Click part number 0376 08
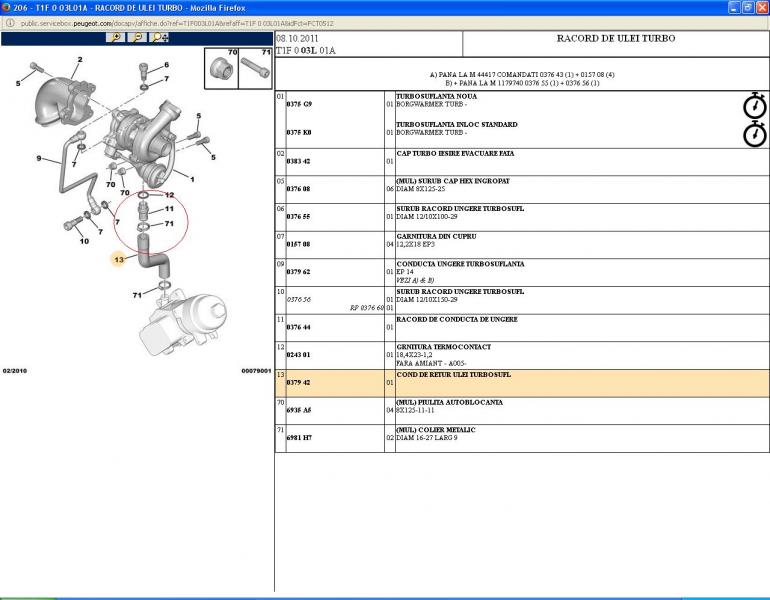The image size is (770, 600). [x=299, y=189]
